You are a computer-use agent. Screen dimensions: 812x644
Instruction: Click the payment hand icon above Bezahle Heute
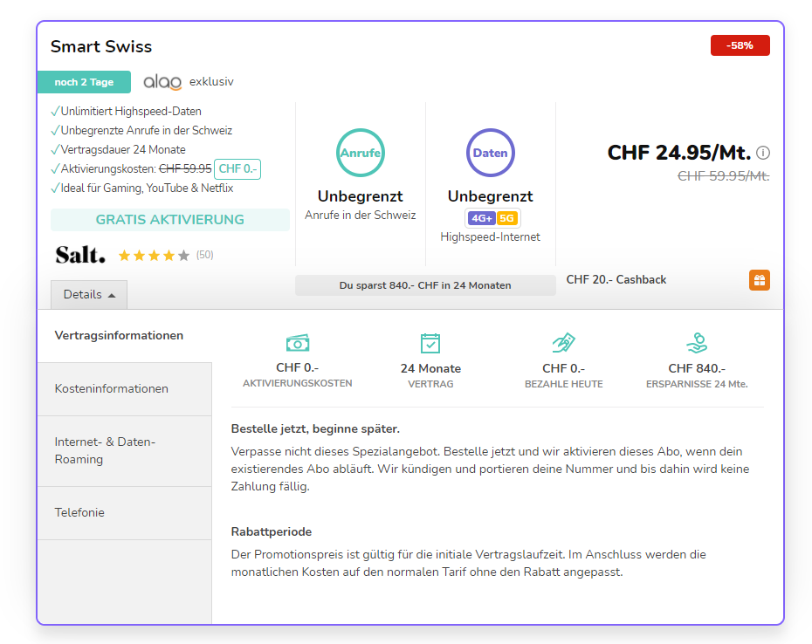(563, 343)
